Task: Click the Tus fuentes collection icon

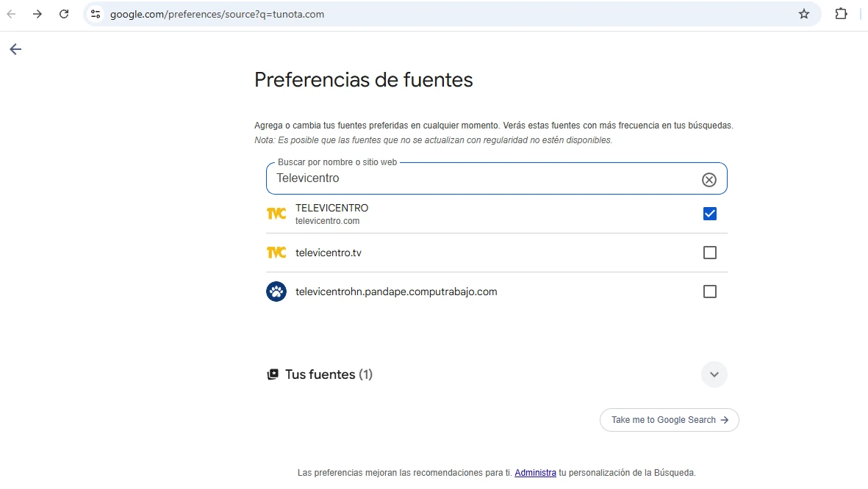Action: point(273,374)
